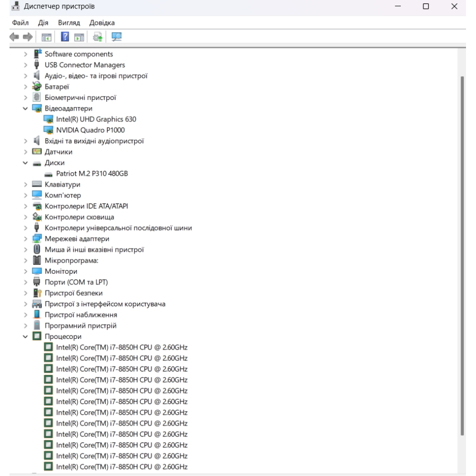Select the Patriot M.2 P310 480GB disk
Viewport: 476px width, 476px height.
click(x=92, y=174)
